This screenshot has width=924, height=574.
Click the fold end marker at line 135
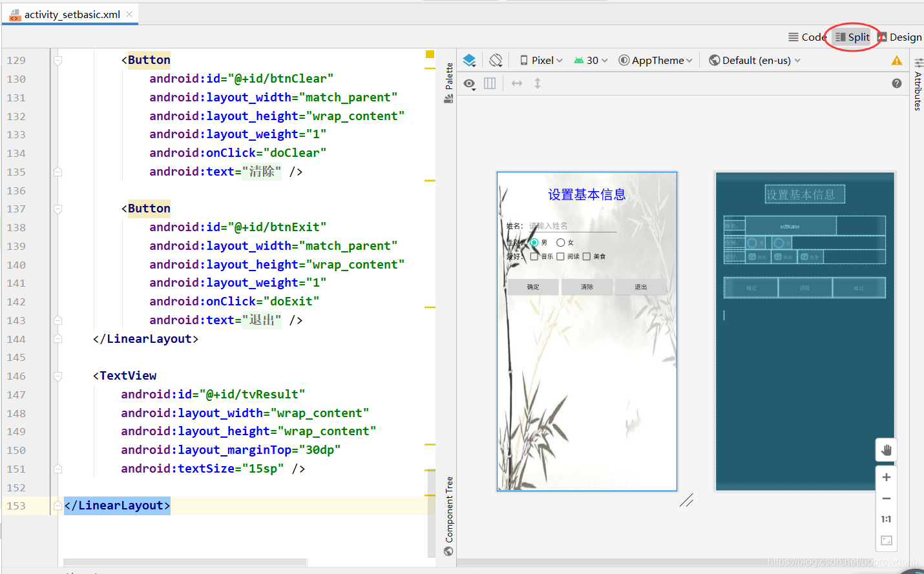click(58, 172)
